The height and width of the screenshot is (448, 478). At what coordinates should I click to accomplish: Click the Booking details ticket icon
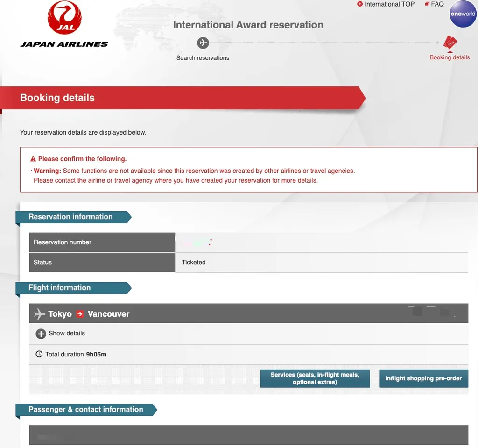pos(450,43)
